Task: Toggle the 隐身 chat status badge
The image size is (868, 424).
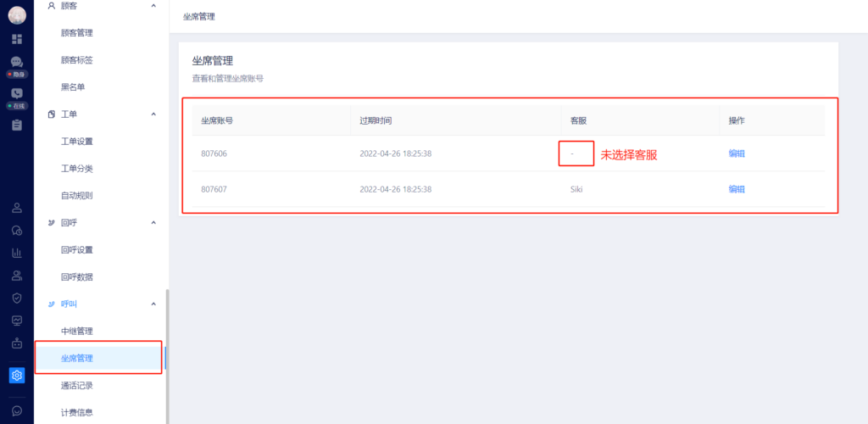Action: pos(17,74)
